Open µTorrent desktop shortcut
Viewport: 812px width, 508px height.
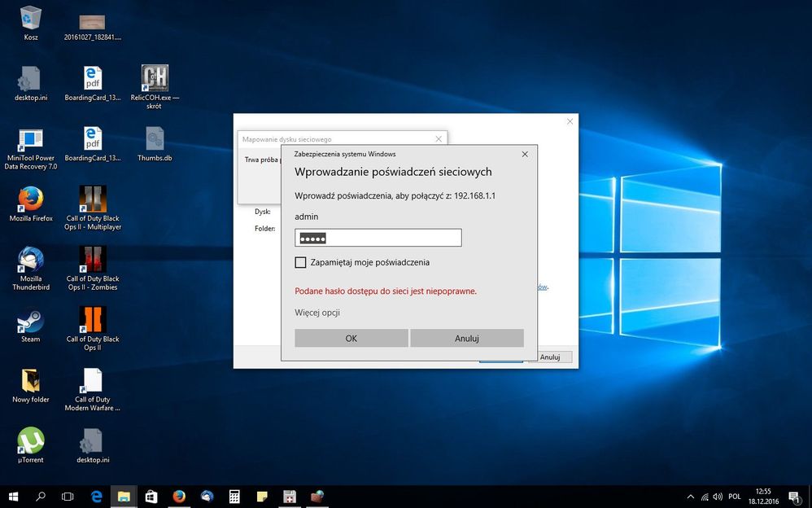31,440
